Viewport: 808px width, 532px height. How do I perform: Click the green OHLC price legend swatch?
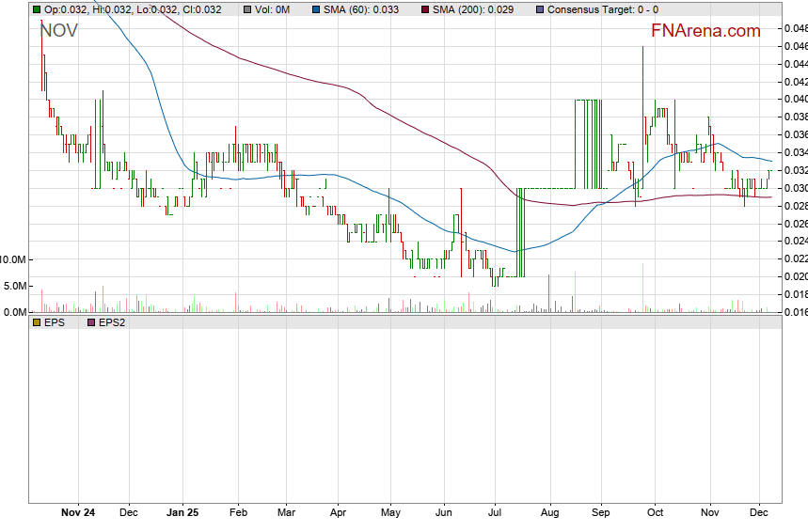coord(36,9)
